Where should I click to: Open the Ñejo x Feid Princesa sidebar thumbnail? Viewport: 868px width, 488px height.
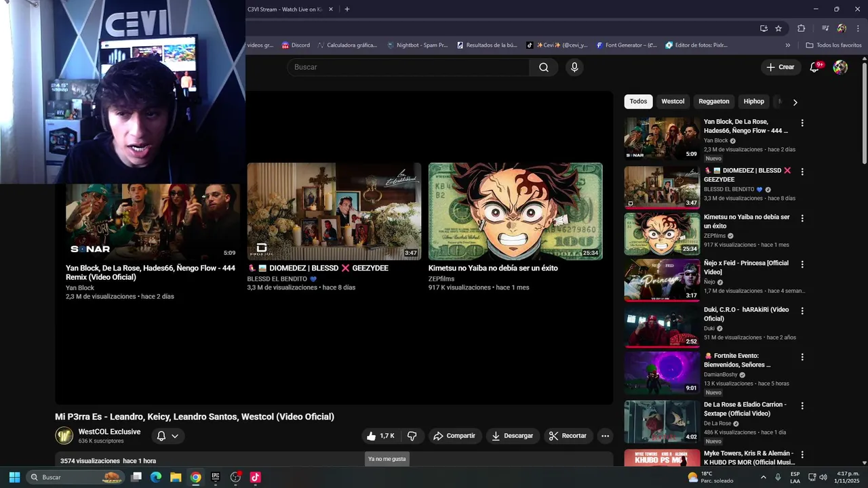(x=662, y=280)
